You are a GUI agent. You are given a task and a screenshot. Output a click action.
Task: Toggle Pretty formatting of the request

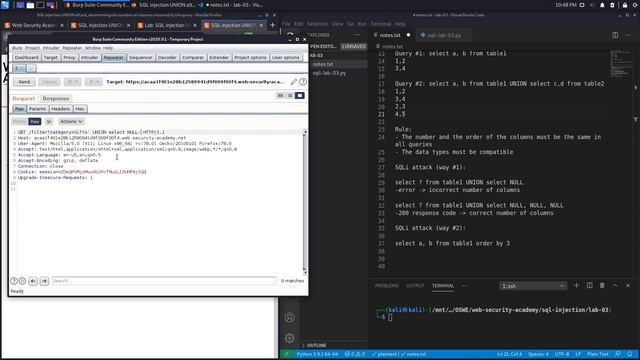point(19,122)
